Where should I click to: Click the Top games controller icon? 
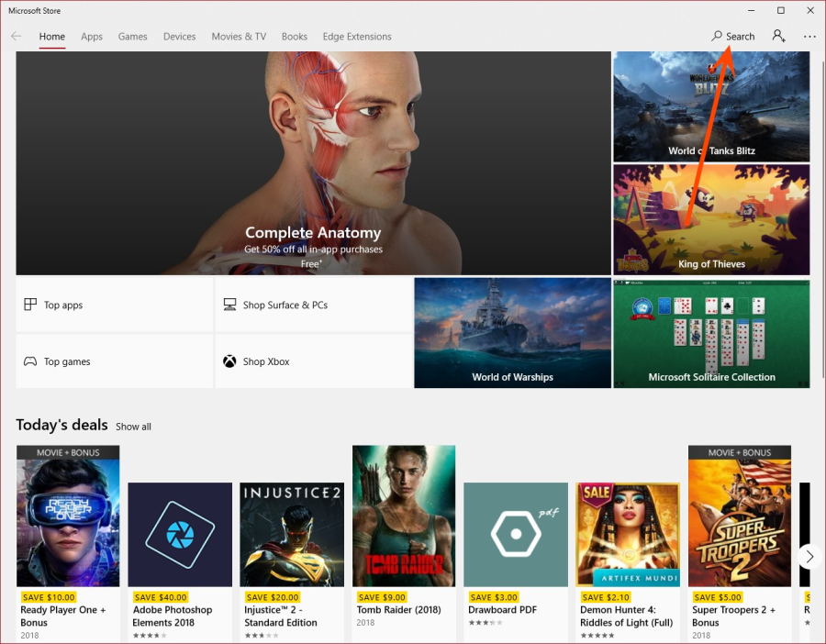[x=30, y=361]
